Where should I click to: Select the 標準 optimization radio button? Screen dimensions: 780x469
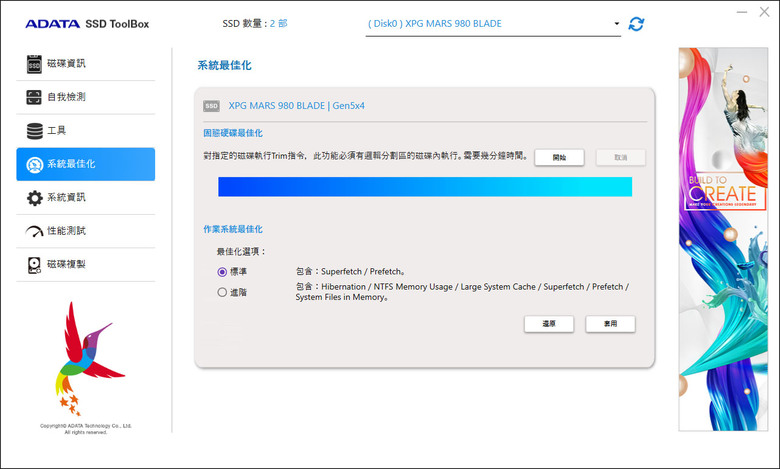tap(222, 272)
